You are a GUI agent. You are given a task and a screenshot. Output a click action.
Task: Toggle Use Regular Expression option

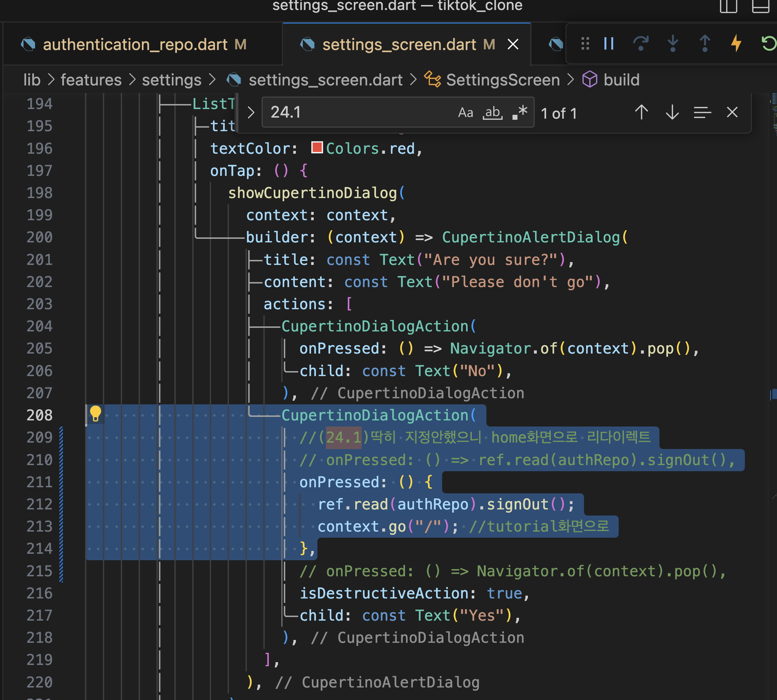pyautogui.click(x=520, y=113)
